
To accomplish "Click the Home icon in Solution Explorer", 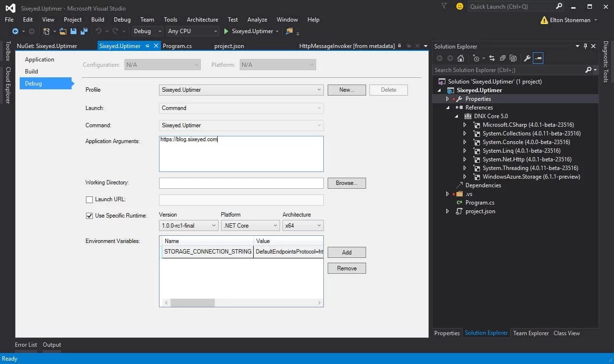I will pos(460,58).
